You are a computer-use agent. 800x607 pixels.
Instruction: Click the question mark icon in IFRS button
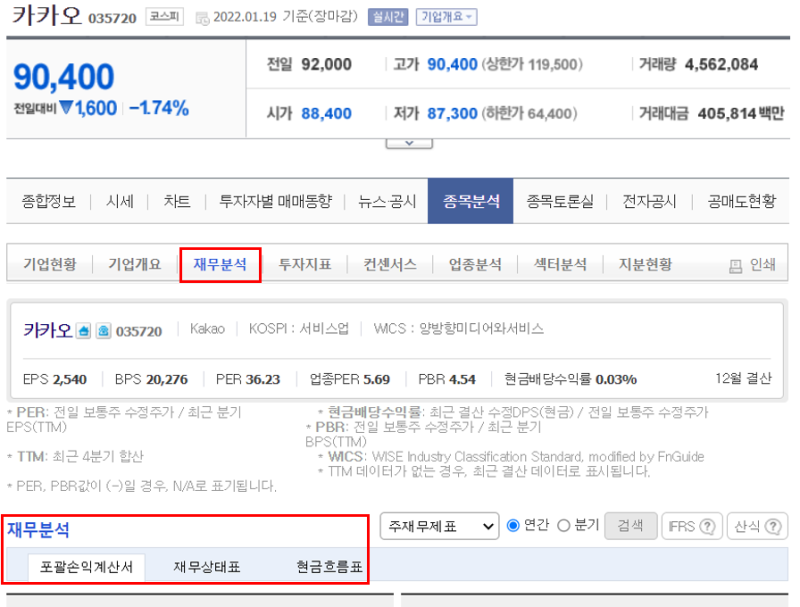[x=707, y=526]
